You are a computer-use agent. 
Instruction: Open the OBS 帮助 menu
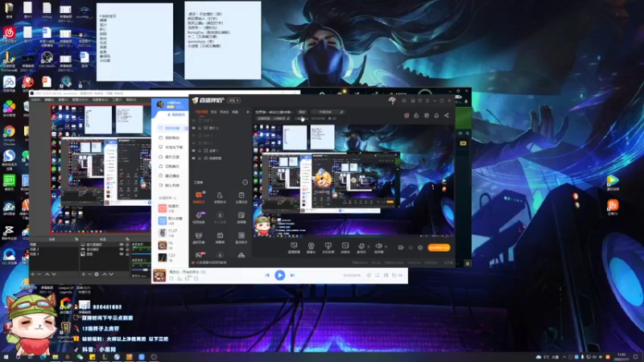[131, 100]
